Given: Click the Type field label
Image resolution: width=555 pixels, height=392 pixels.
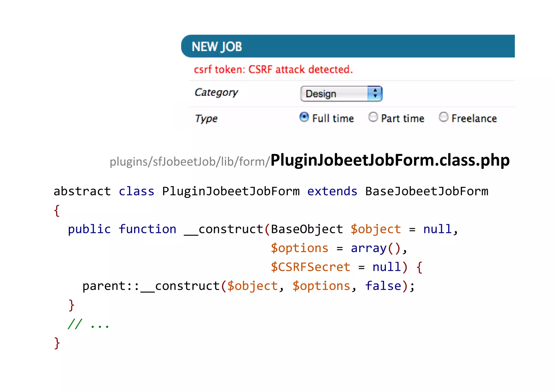Looking at the screenshot, I should (206, 119).
